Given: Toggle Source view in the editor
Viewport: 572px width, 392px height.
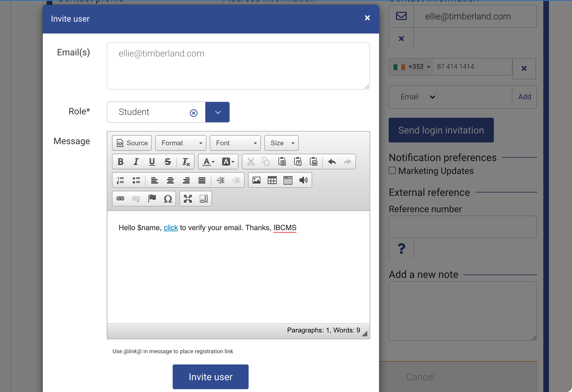Looking at the screenshot, I should pyautogui.click(x=132, y=143).
